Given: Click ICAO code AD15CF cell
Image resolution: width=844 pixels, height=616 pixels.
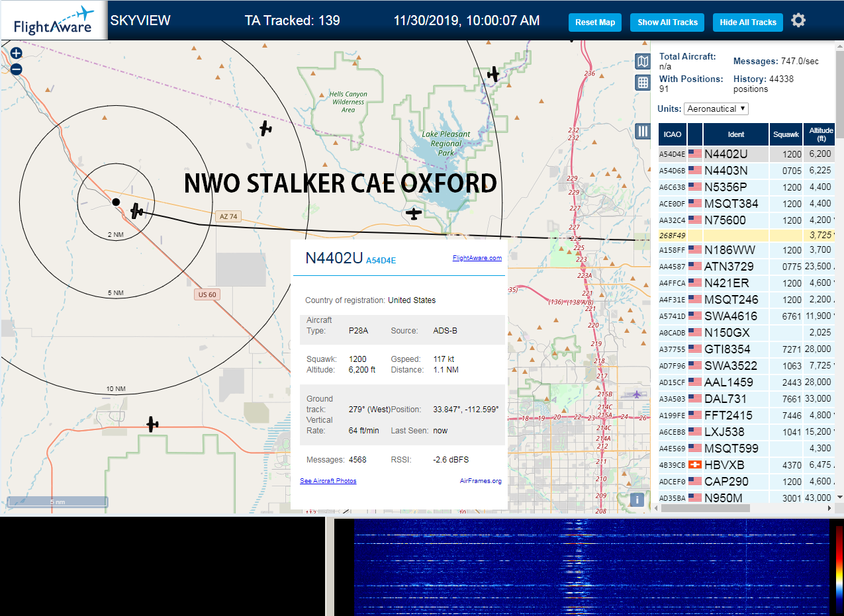Looking at the screenshot, I should point(673,382).
